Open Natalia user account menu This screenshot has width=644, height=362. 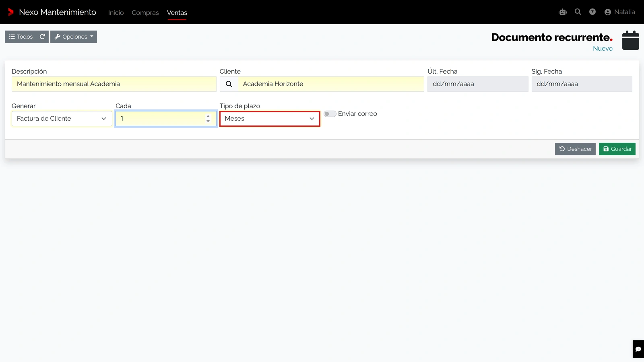coord(620,12)
